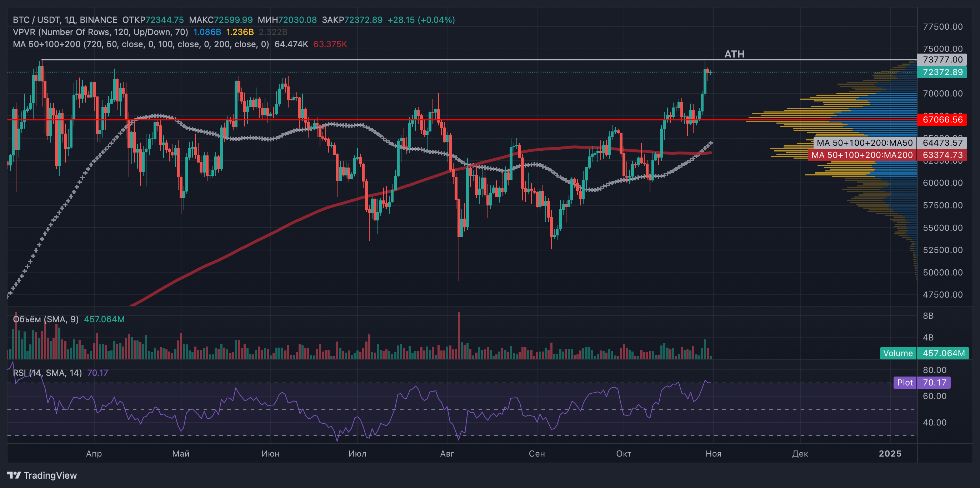Click the TradingView logo icon
Viewport: 980px width, 488px height.
[14, 475]
